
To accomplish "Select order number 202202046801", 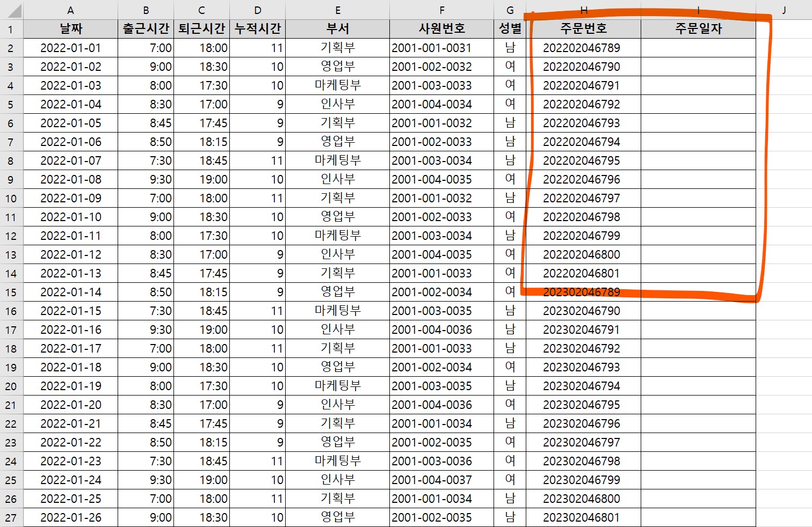I will (x=584, y=274).
